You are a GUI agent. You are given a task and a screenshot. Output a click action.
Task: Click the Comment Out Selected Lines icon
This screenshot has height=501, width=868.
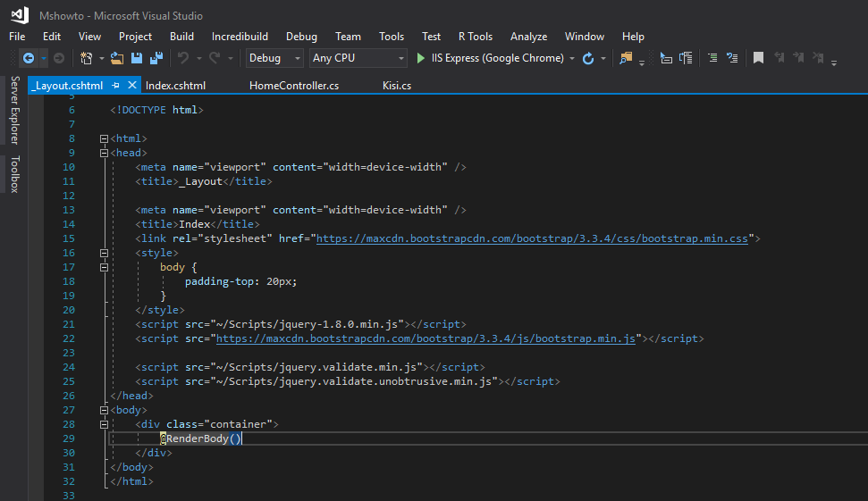(712, 58)
